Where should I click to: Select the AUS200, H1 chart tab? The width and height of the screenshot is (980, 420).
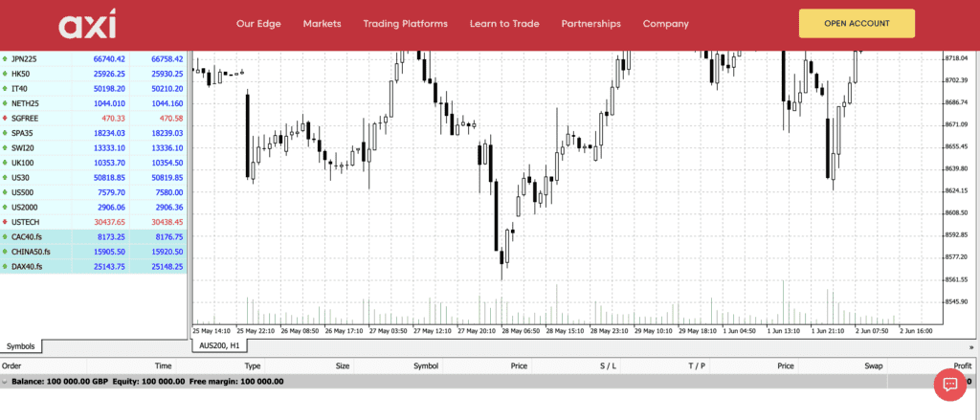(219, 345)
